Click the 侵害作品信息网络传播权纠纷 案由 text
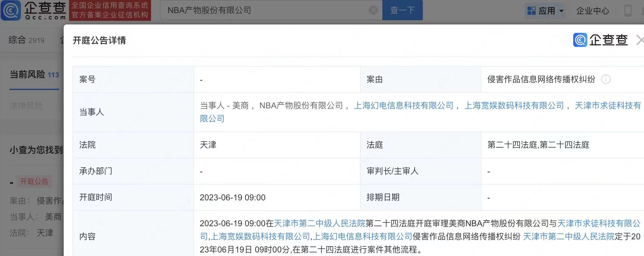 [541, 79]
